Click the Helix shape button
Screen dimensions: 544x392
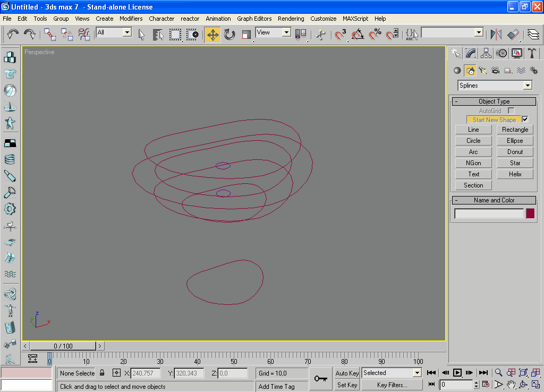(x=515, y=174)
